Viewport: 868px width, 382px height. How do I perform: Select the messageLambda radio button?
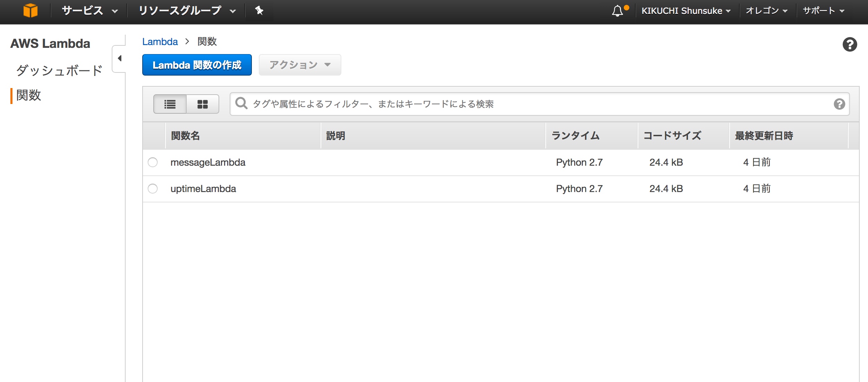[x=153, y=162]
